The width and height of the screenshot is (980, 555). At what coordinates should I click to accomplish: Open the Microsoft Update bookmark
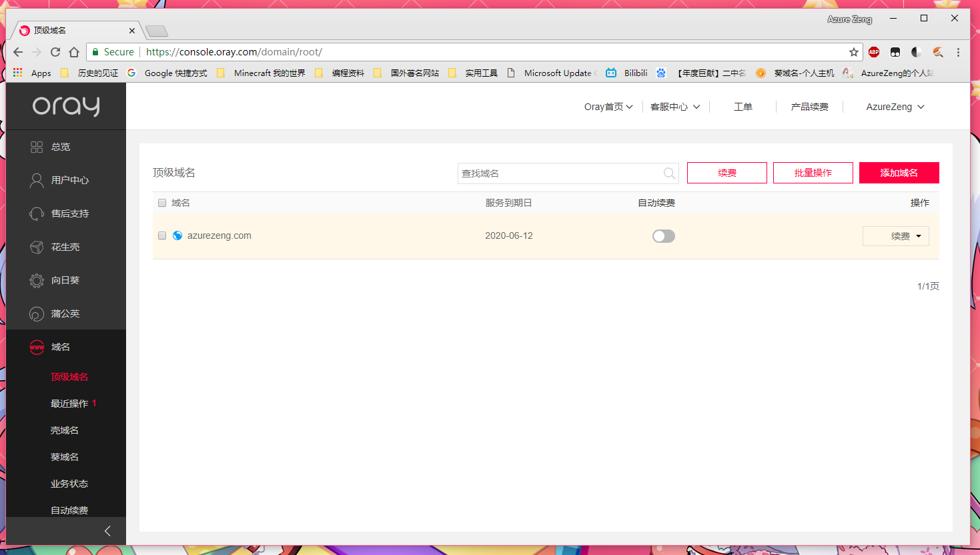pos(552,73)
